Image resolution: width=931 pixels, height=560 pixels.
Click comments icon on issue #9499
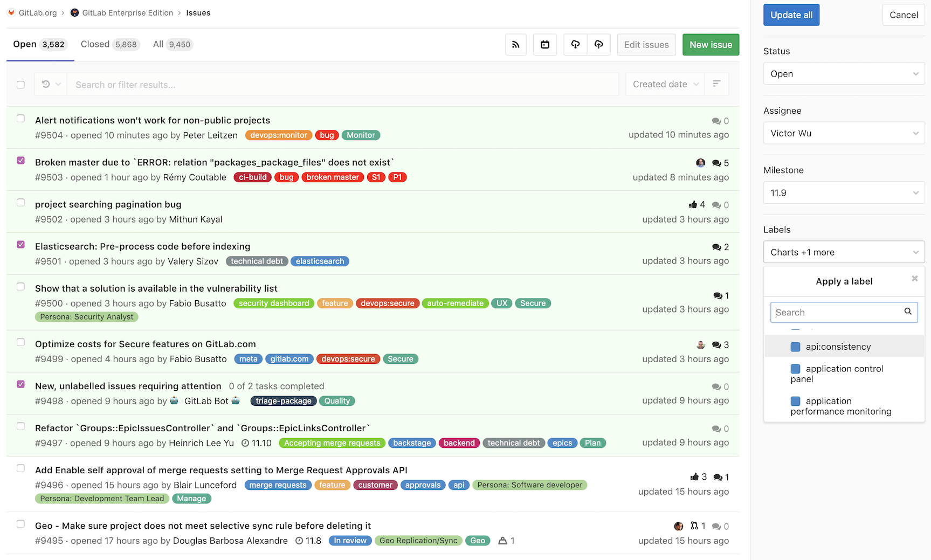click(x=716, y=345)
